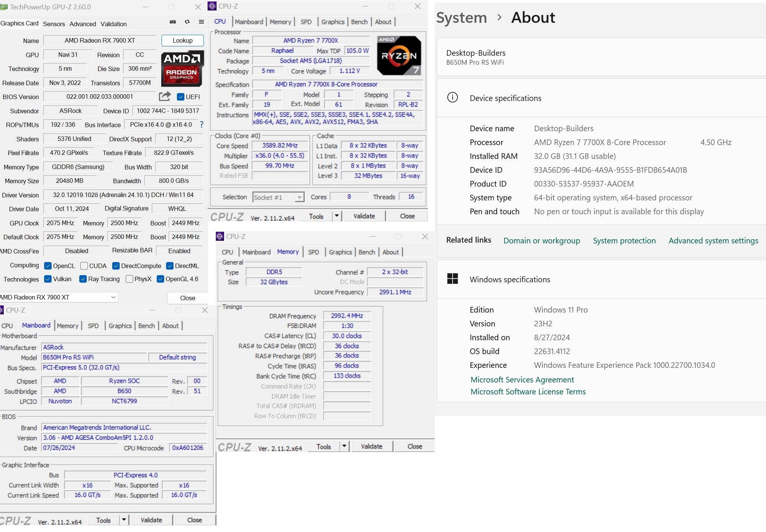
Task: Click the Driver Version field in GPU-Z
Action: 123,195
